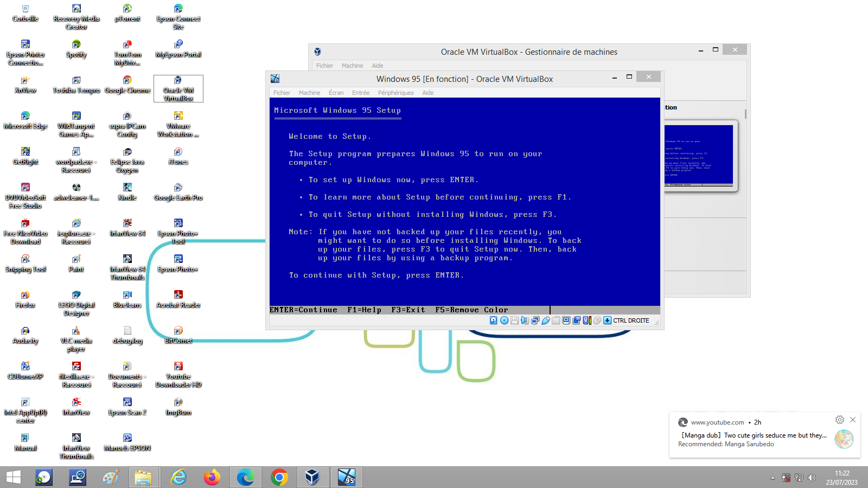
Task: Select the debug.log file on desktop
Action: click(127, 336)
